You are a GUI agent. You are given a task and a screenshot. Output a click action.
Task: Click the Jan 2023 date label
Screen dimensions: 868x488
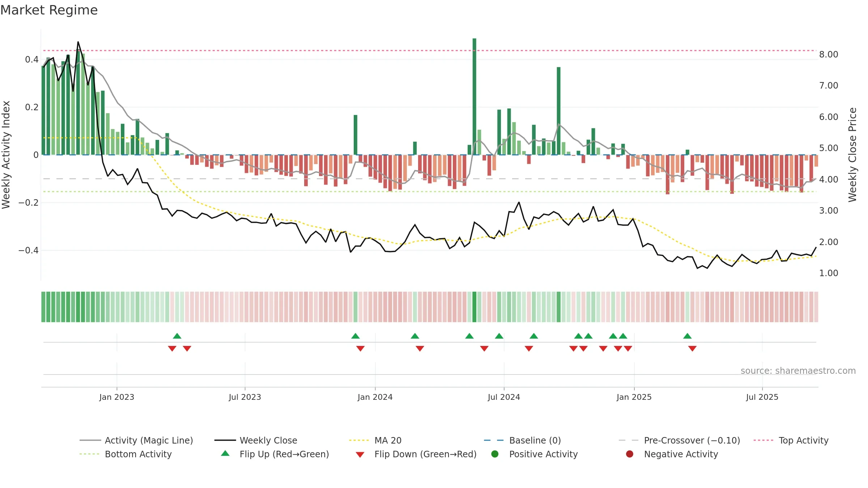point(117,397)
